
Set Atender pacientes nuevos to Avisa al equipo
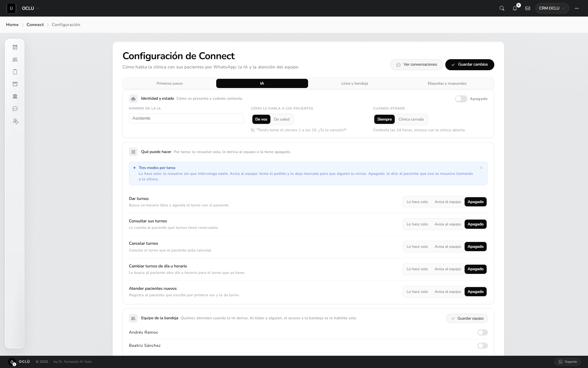448,292
